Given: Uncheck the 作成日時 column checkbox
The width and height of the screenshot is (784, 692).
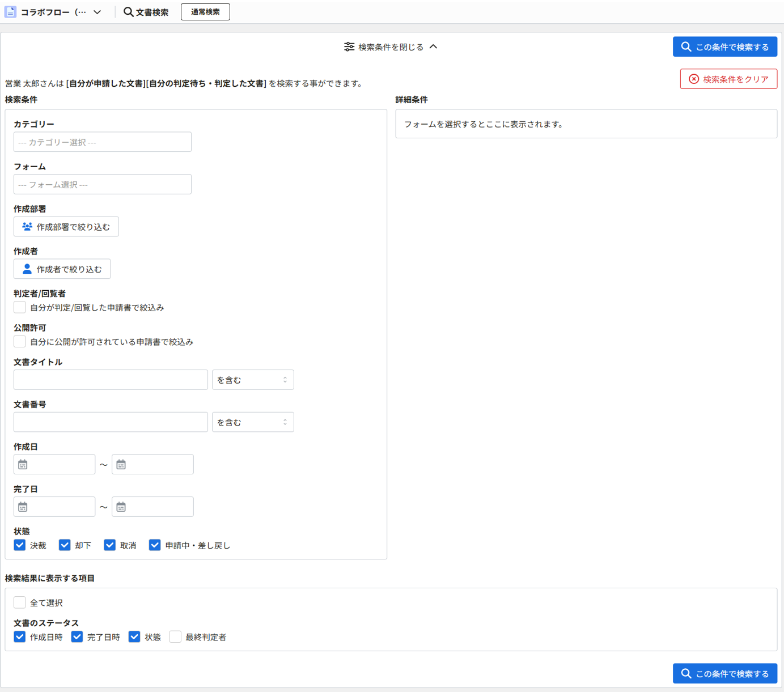Looking at the screenshot, I should tap(20, 637).
